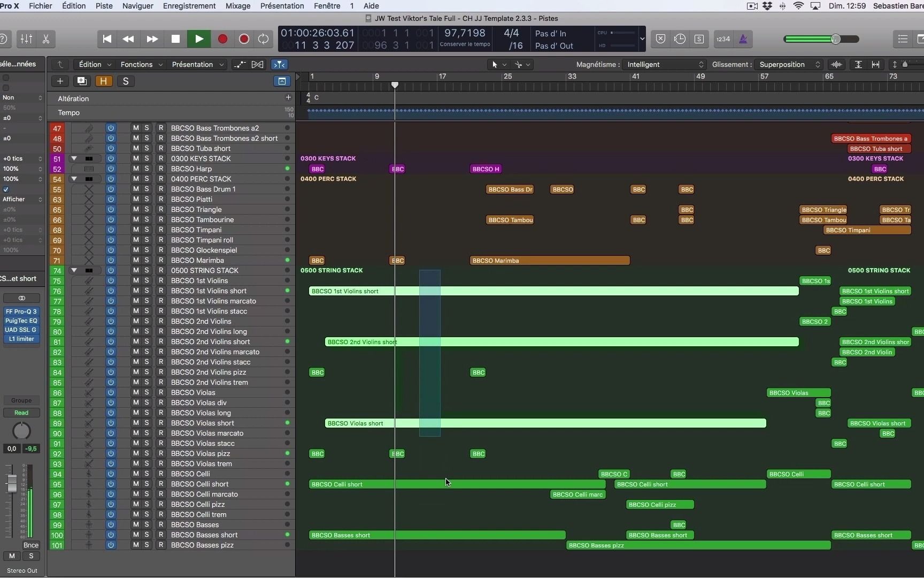The width and height of the screenshot is (924, 578).
Task: Adjust the master volume slider
Action: pos(821,39)
